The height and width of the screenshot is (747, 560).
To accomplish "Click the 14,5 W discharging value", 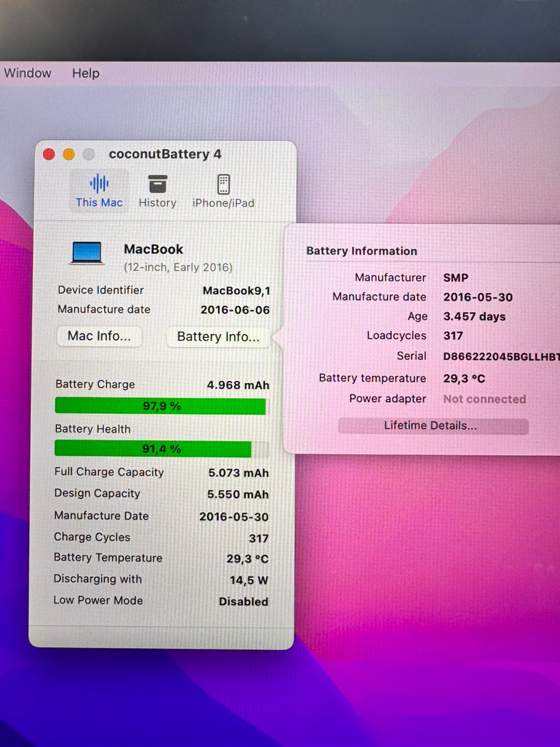I will coord(249,580).
